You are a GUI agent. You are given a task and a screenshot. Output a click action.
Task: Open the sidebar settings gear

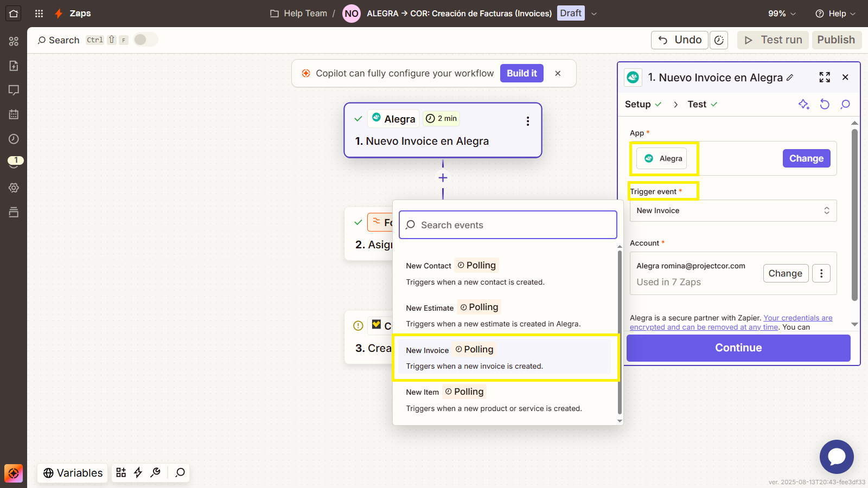point(14,188)
